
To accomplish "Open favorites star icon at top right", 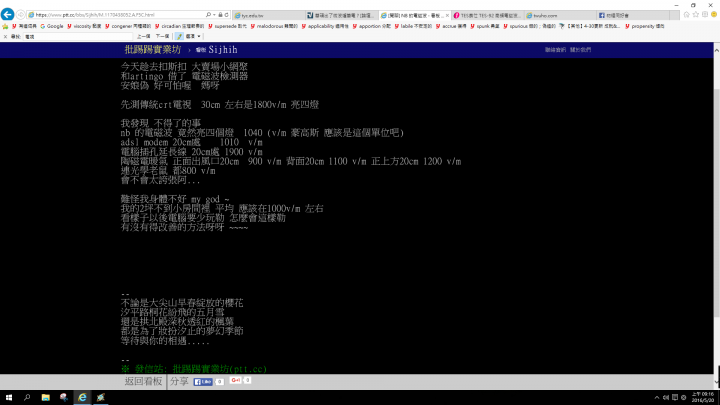I will [696, 15].
